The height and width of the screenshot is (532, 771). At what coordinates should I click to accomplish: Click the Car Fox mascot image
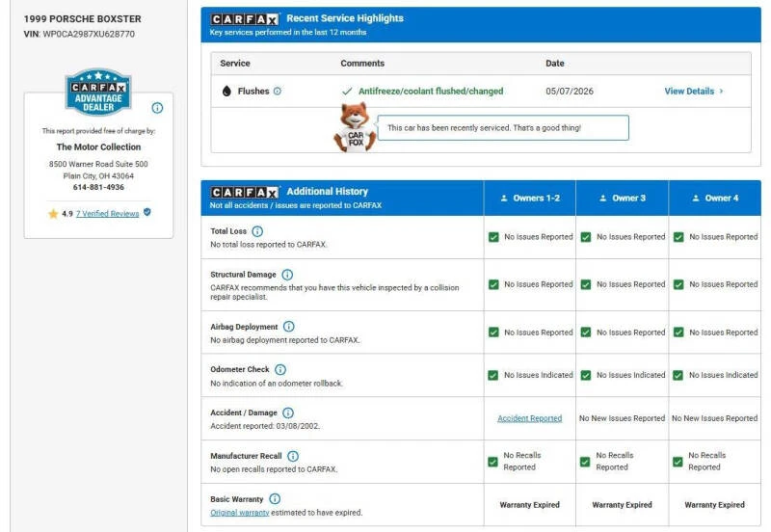pos(355,127)
